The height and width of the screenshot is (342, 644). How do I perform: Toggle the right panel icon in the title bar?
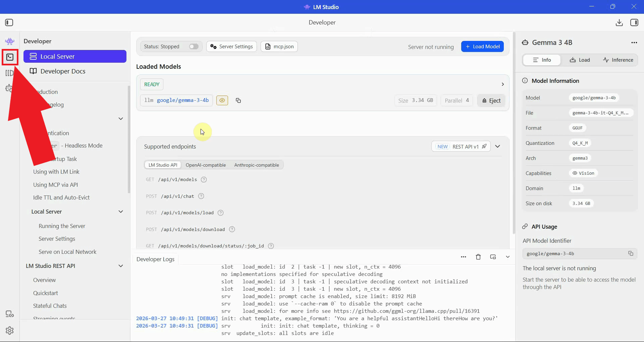coord(635,22)
